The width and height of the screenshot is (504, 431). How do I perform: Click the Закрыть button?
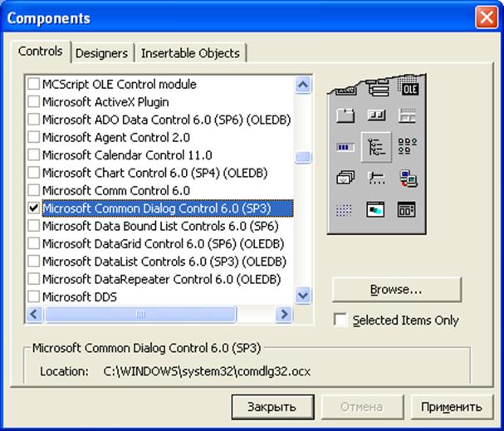tap(272, 407)
